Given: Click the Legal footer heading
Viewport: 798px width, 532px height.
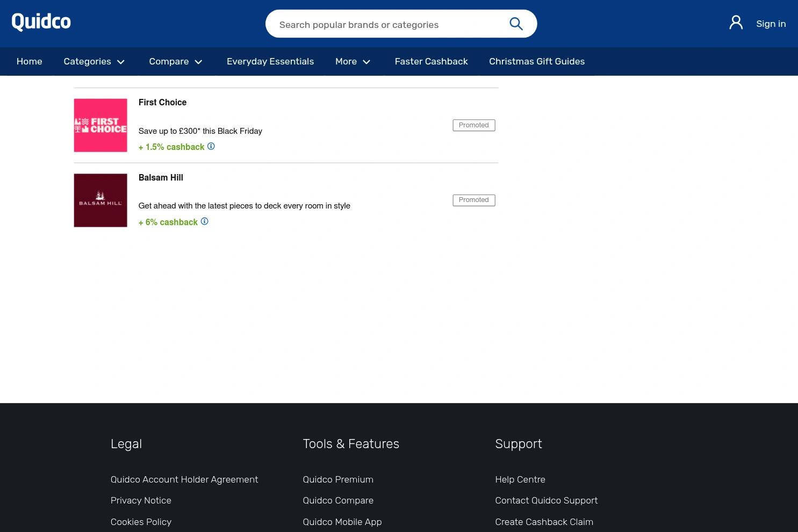Looking at the screenshot, I should coord(126,444).
